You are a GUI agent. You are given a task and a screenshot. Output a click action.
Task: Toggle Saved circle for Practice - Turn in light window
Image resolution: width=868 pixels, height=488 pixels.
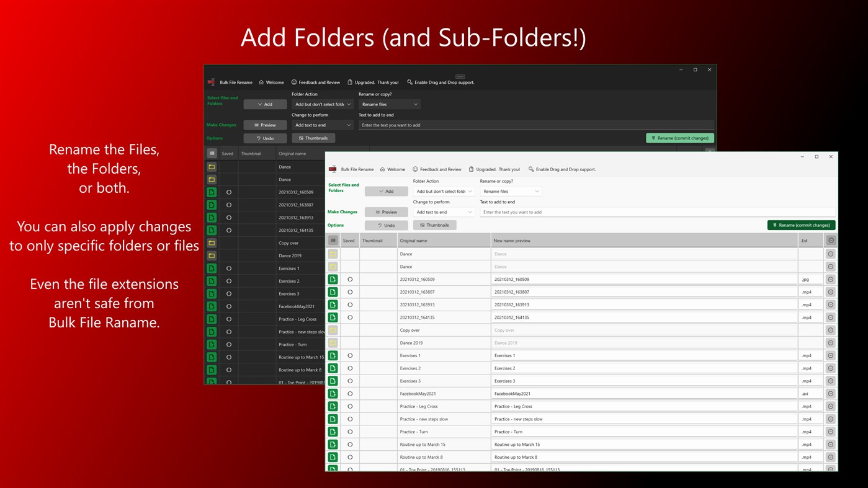point(350,432)
